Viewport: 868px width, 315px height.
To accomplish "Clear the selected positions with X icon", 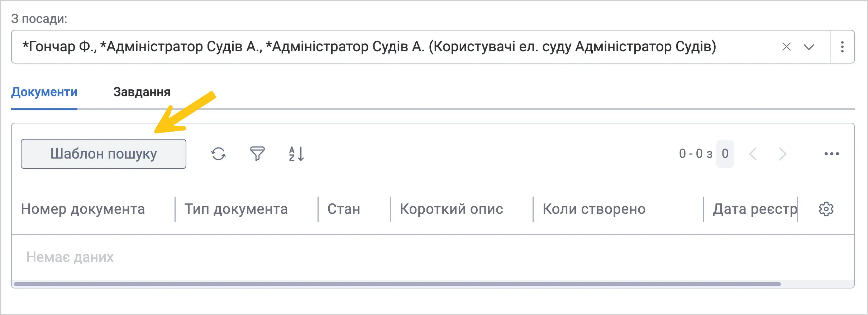I will tap(786, 47).
